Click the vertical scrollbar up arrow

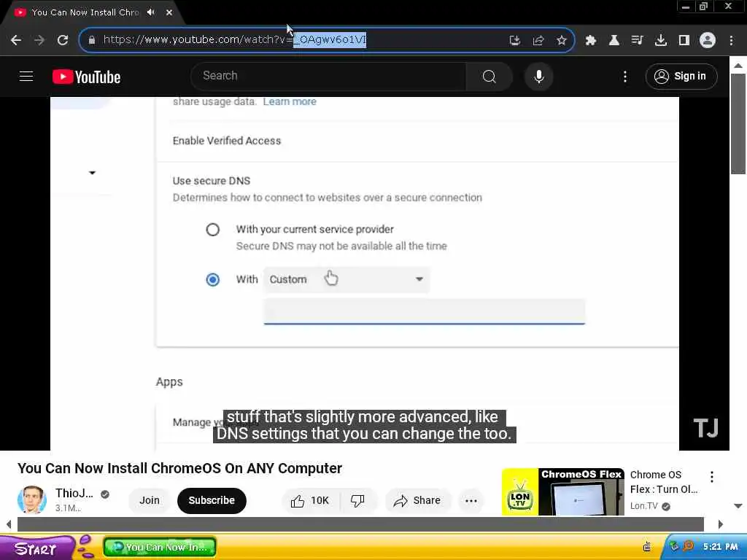point(738,65)
